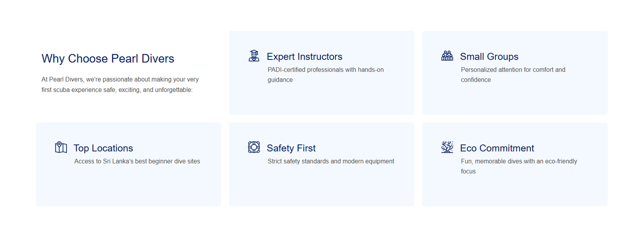Click the Personalized attention description text

(x=513, y=75)
